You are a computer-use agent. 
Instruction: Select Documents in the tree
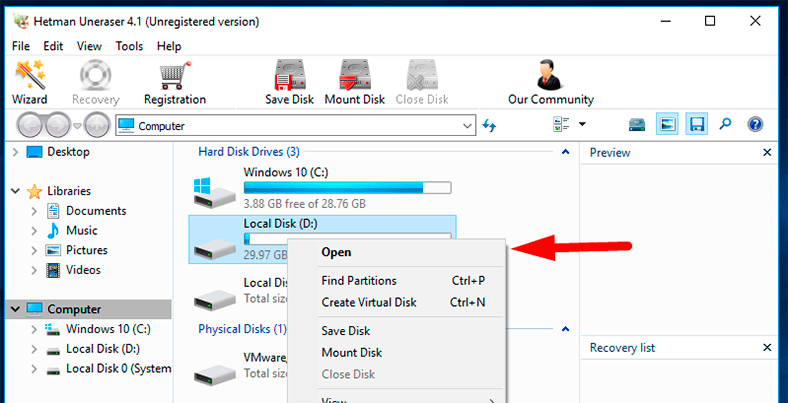pyautogui.click(x=96, y=211)
